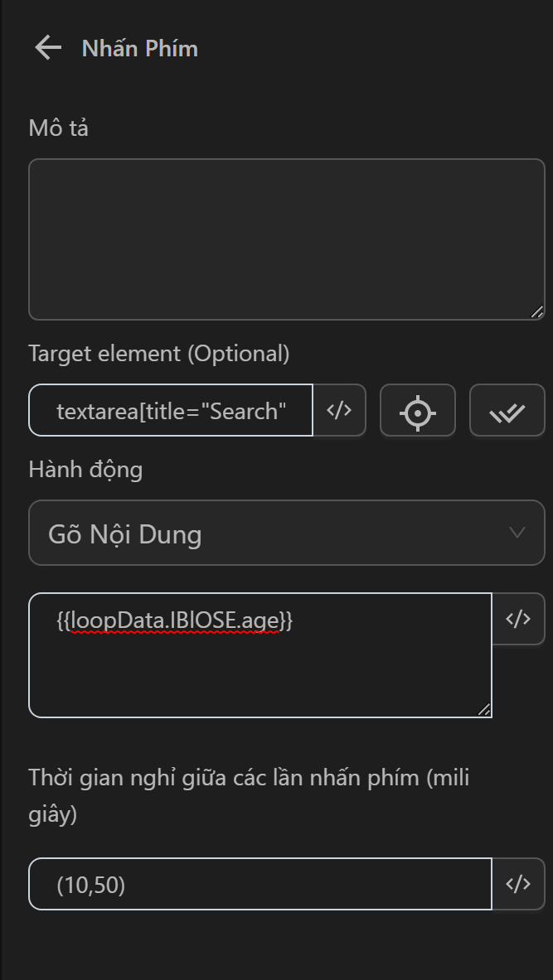Click the Nhấn Phím panel title
This screenshot has height=980, width=553.
(140, 49)
